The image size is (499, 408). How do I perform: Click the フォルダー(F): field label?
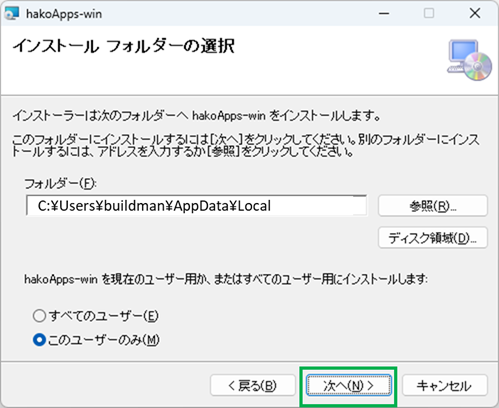pyautogui.click(x=60, y=184)
